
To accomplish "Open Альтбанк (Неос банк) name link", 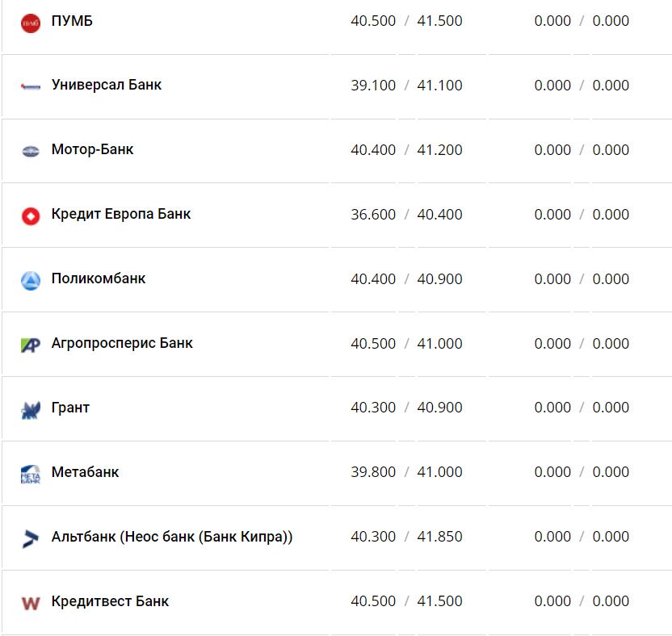I will tap(172, 537).
